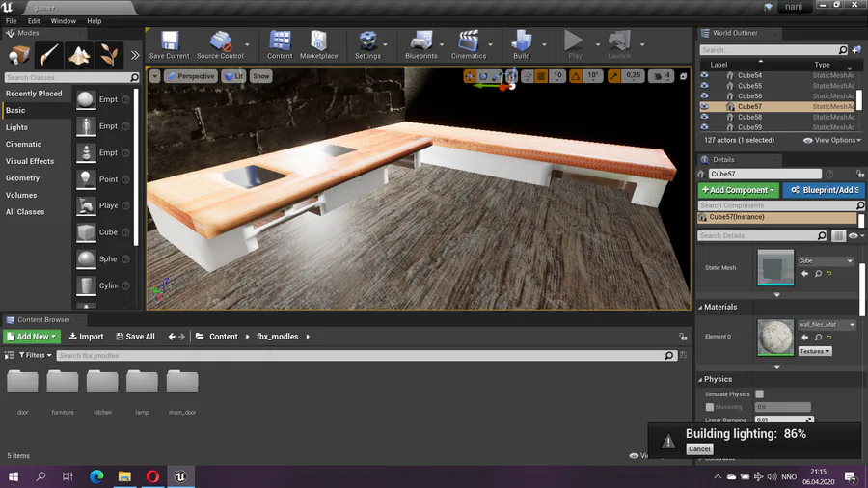Use selected asset arrow for Static Mesh
The width and height of the screenshot is (868, 488).
coord(805,273)
